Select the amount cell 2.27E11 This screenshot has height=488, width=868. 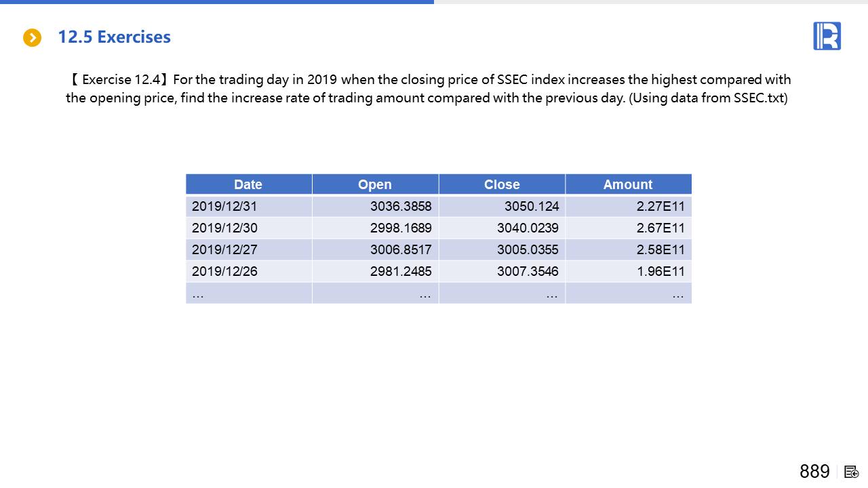tap(660, 206)
